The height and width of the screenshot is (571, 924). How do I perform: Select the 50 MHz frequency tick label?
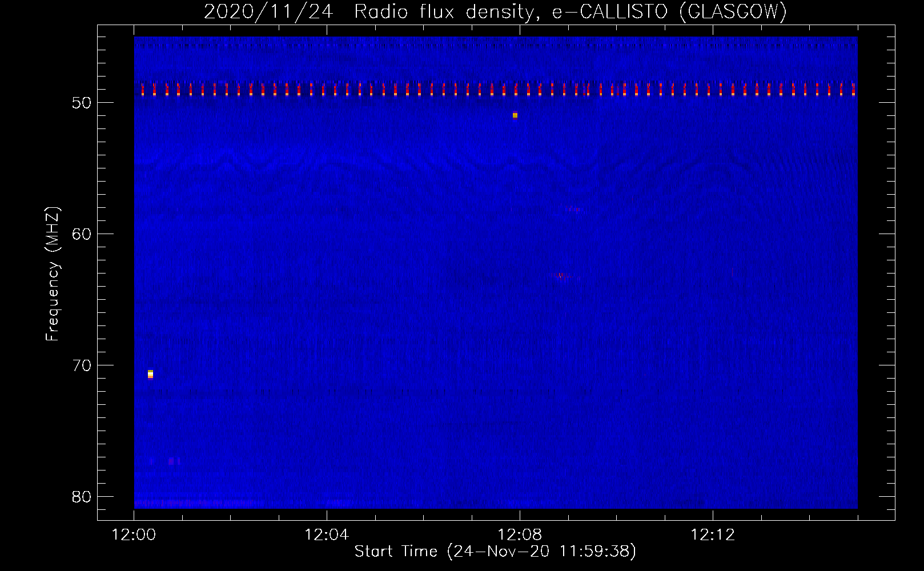point(82,103)
